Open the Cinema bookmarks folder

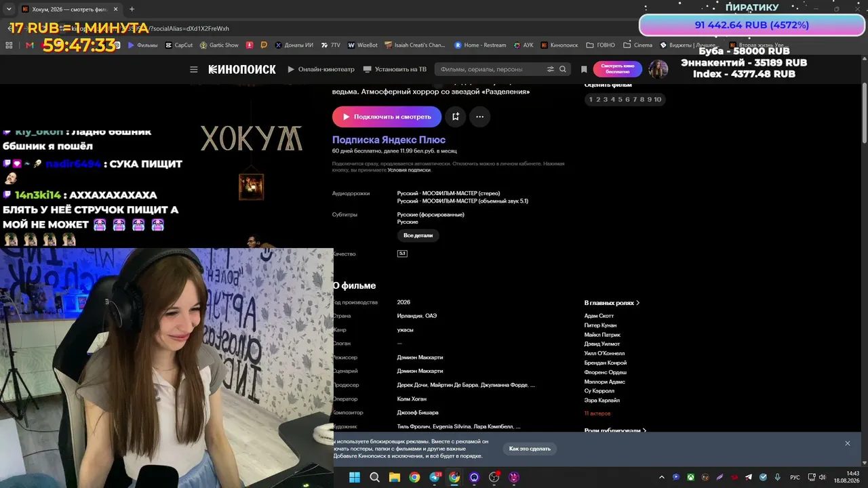point(637,45)
